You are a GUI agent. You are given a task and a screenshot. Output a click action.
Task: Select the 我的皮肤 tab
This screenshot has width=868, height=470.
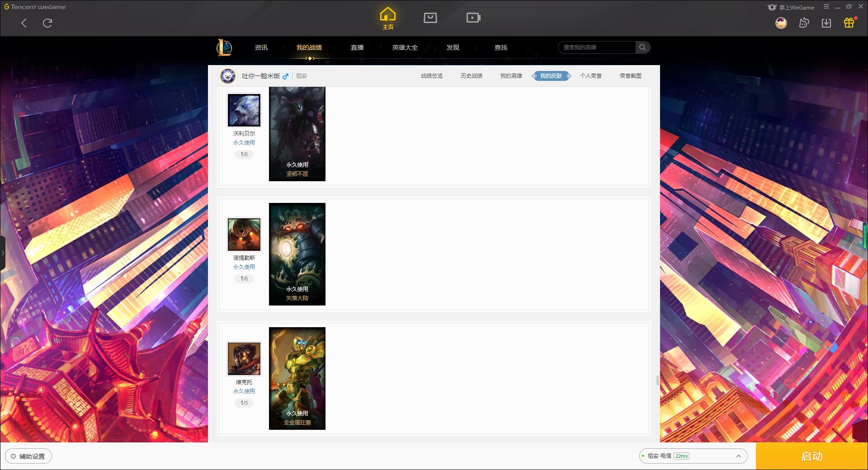pyautogui.click(x=551, y=76)
